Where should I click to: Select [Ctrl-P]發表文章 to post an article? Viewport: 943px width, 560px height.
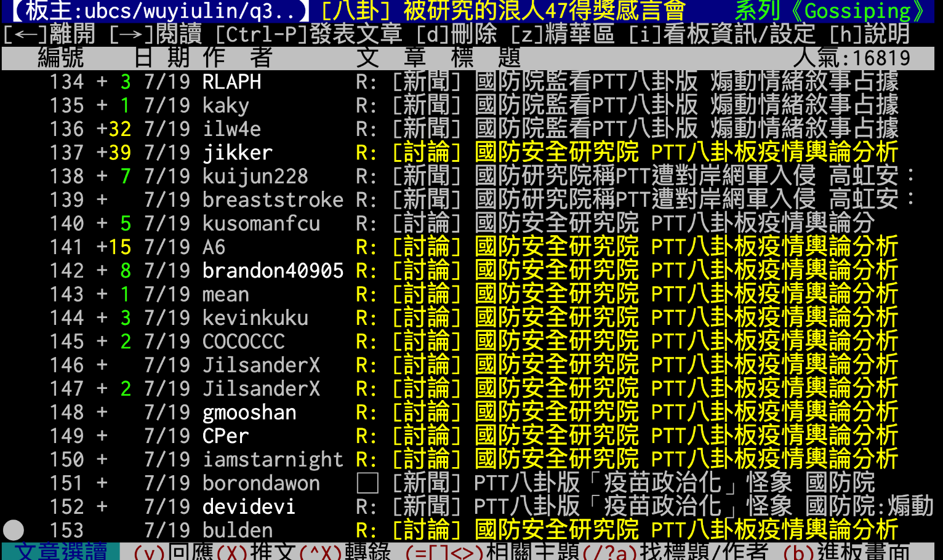point(309,34)
